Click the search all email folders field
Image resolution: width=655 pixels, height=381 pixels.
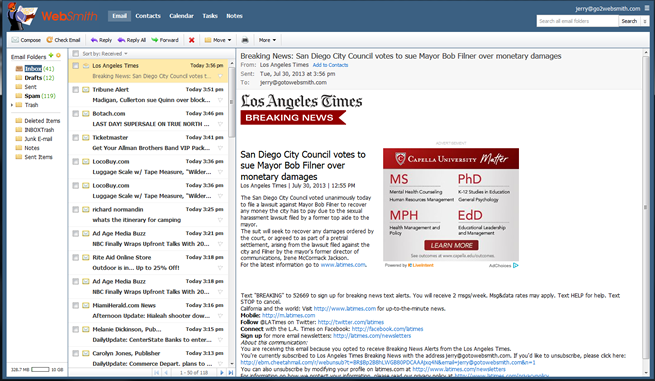577,21
